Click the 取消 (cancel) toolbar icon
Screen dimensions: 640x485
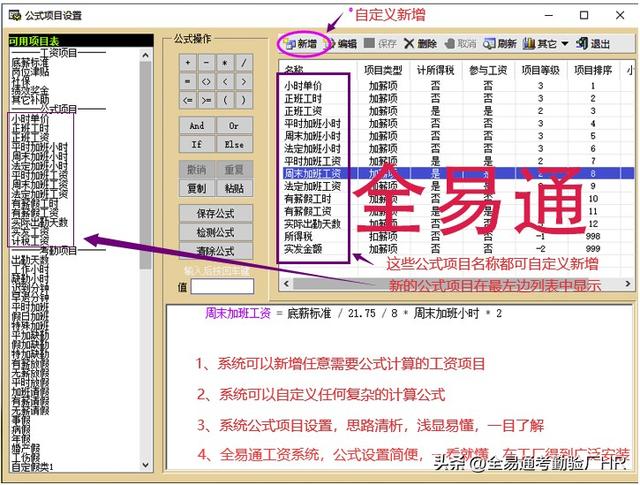[x=450, y=43]
